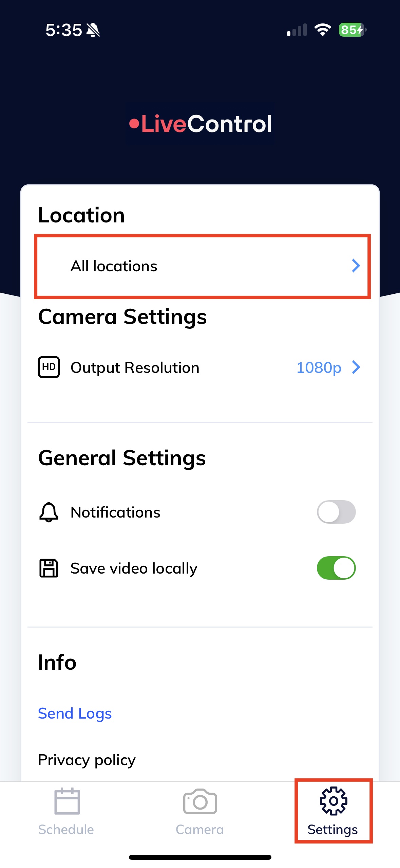Image resolution: width=400 pixels, height=868 pixels.
Task: Disable the Save video locally toggle
Action: 336,568
